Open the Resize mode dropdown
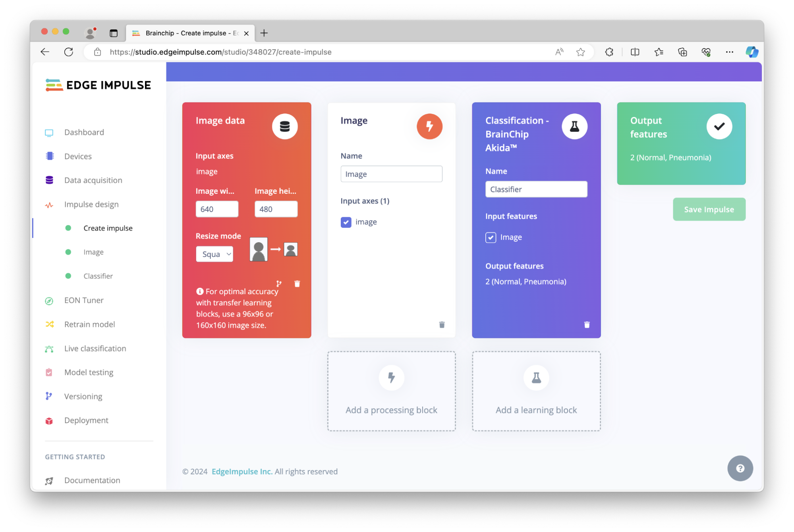This screenshot has width=794, height=532. tap(214, 254)
